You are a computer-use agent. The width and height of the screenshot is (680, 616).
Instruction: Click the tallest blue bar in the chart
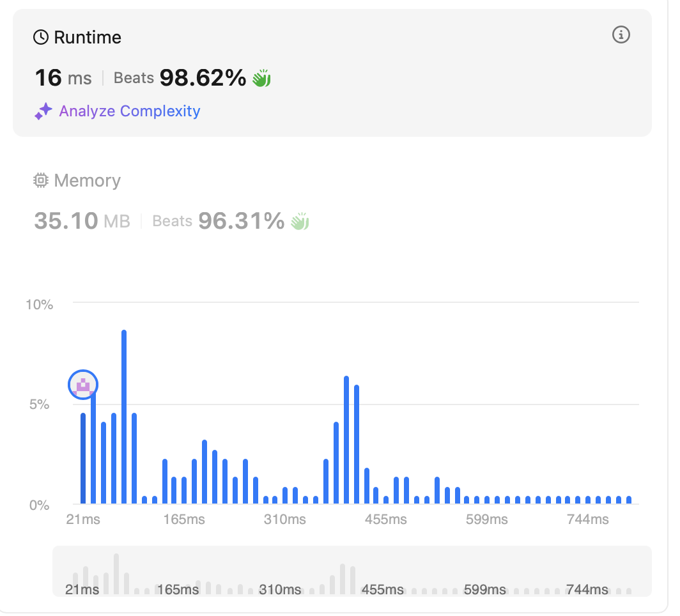click(124, 415)
